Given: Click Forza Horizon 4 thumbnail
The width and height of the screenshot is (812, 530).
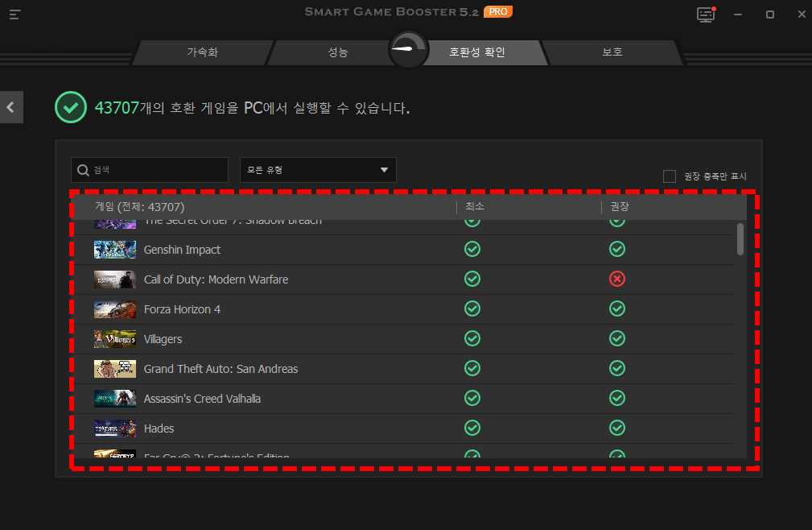Looking at the screenshot, I should pyautogui.click(x=115, y=309).
